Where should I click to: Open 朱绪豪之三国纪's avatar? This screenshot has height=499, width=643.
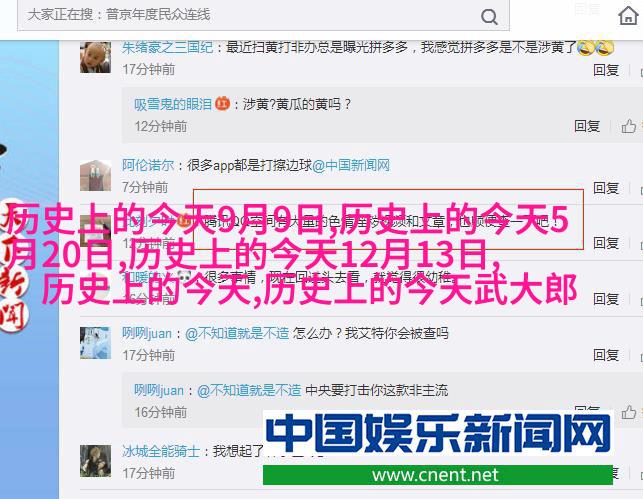pyautogui.click(x=95, y=58)
